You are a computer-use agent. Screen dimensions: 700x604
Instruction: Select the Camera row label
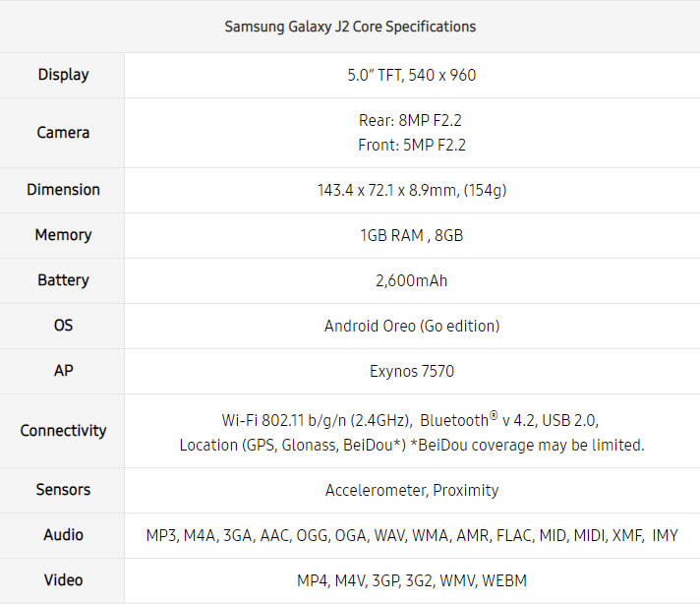(x=63, y=132)
